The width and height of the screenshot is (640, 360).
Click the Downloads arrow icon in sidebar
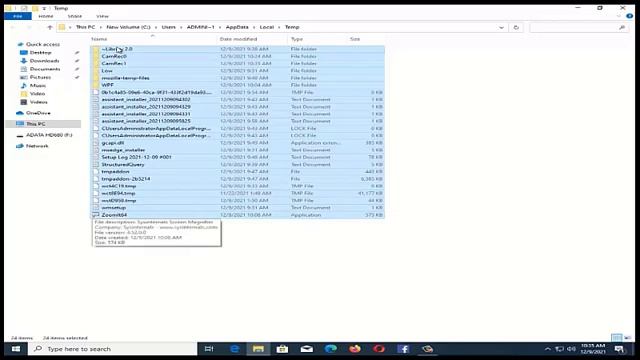coord(24,61)
